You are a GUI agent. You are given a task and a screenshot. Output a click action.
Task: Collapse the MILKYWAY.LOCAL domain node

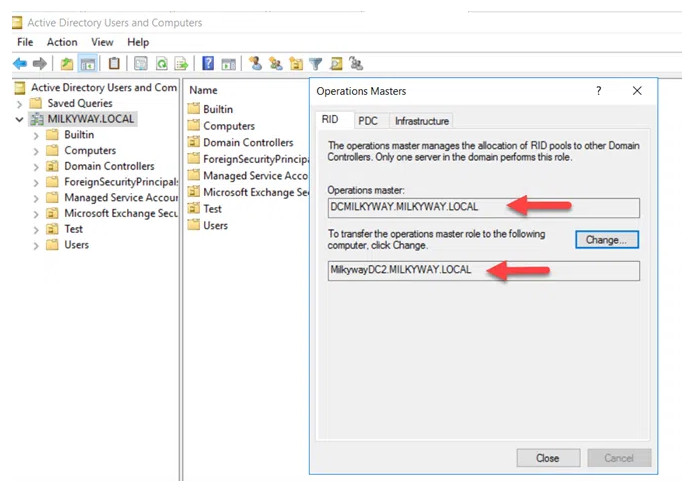pos(20,119)
